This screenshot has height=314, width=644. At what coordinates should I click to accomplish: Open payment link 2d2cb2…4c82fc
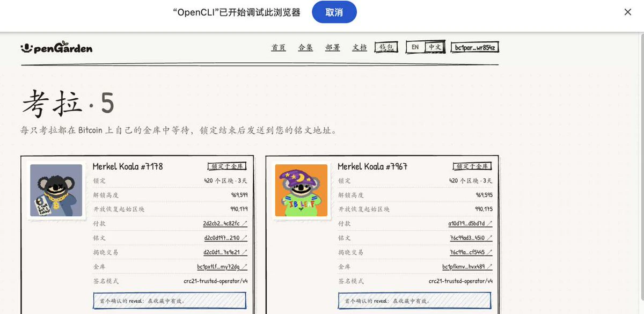[x=225, y=223]
